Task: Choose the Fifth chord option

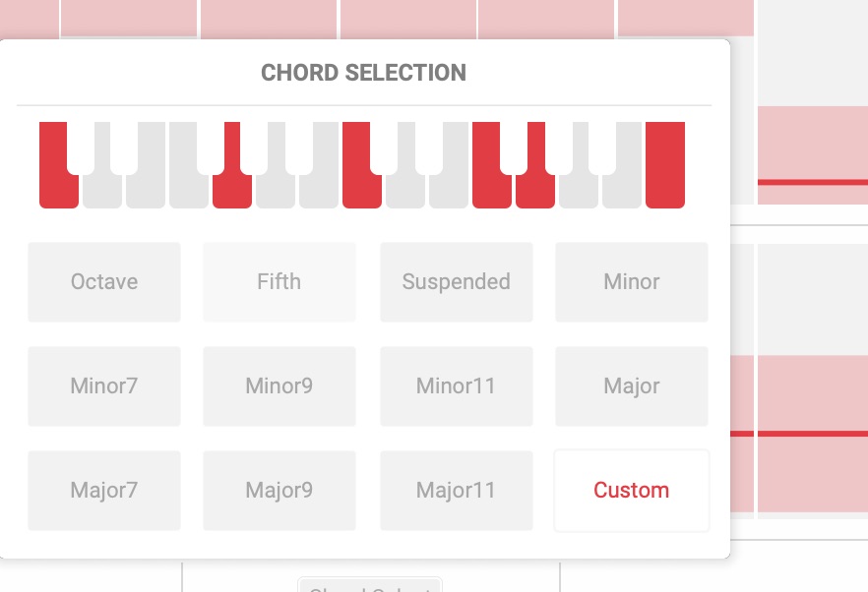Action: (x=279, y=282)
